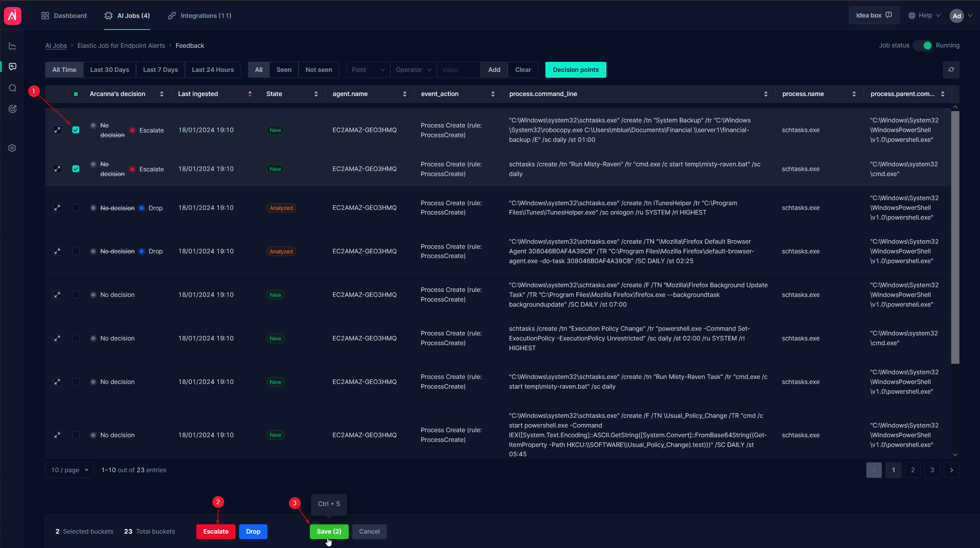
Task: Open the search sidebar icon
Action: [12, 88]
